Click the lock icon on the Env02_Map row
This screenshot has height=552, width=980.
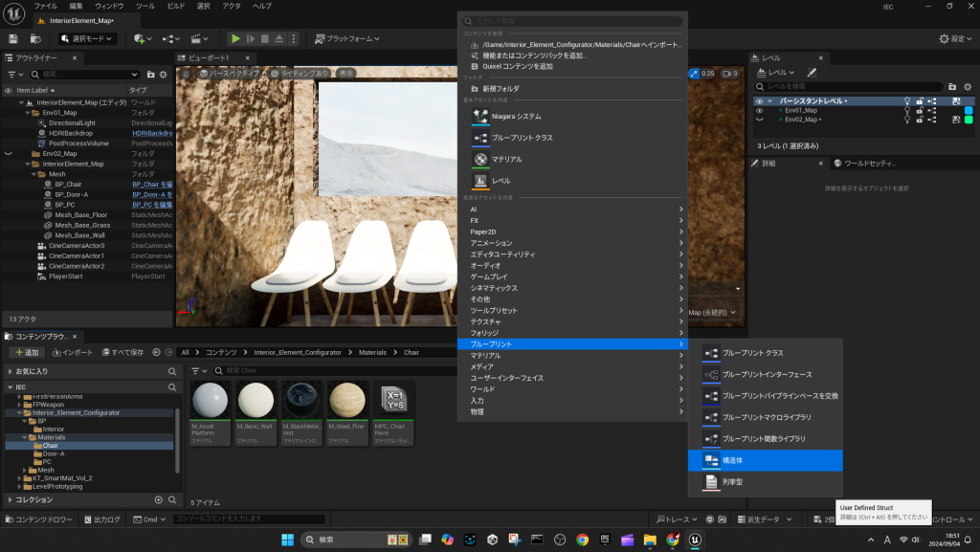click(920, 120)
